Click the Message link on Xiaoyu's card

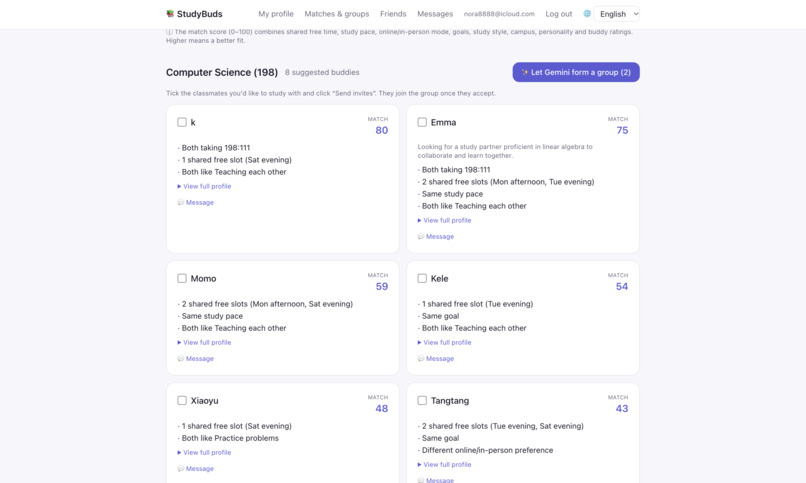199,469
